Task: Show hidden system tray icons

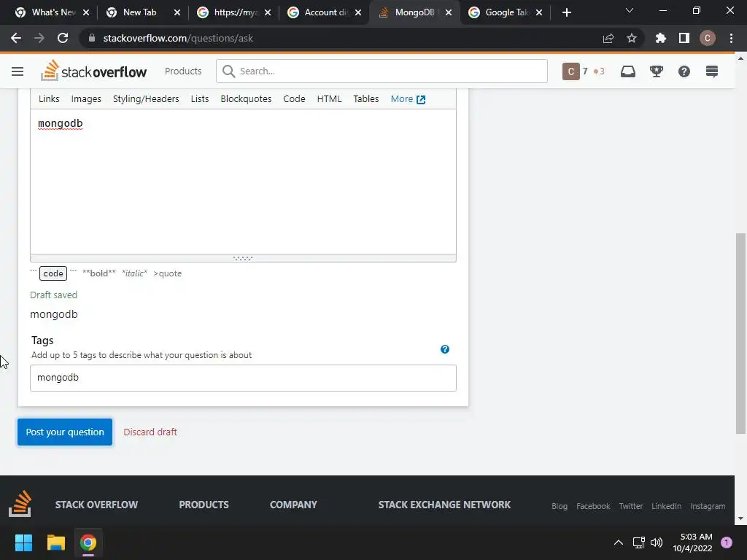Action: point(619,542)
